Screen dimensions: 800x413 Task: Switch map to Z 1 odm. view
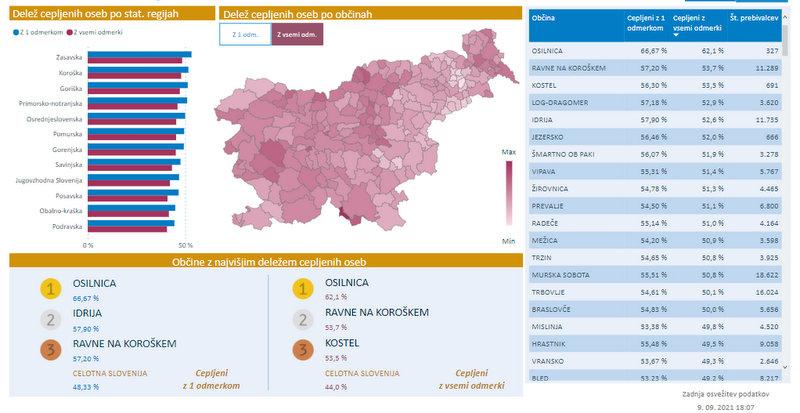coord(244,35)
